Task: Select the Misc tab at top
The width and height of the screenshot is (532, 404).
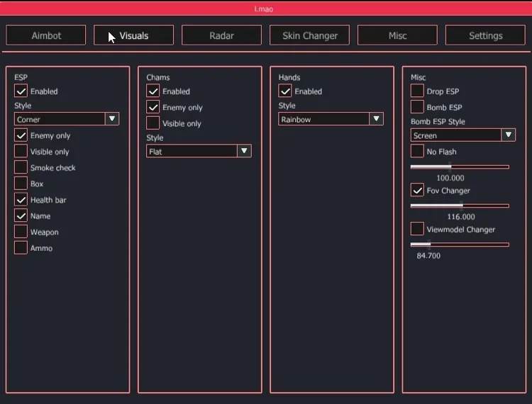Action: (x=397, y=35)
